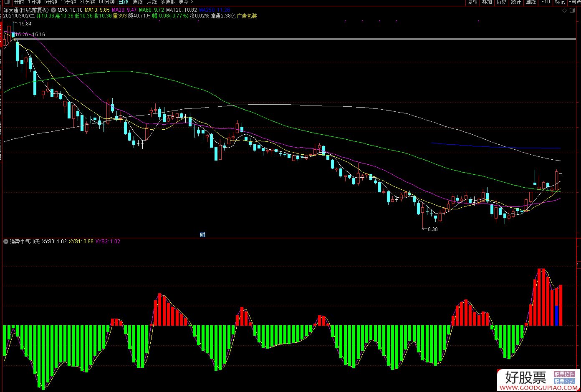Click the diamond icon at chart top-right
Viewport: 581px width, 392px height.
(x=564, y=10)
